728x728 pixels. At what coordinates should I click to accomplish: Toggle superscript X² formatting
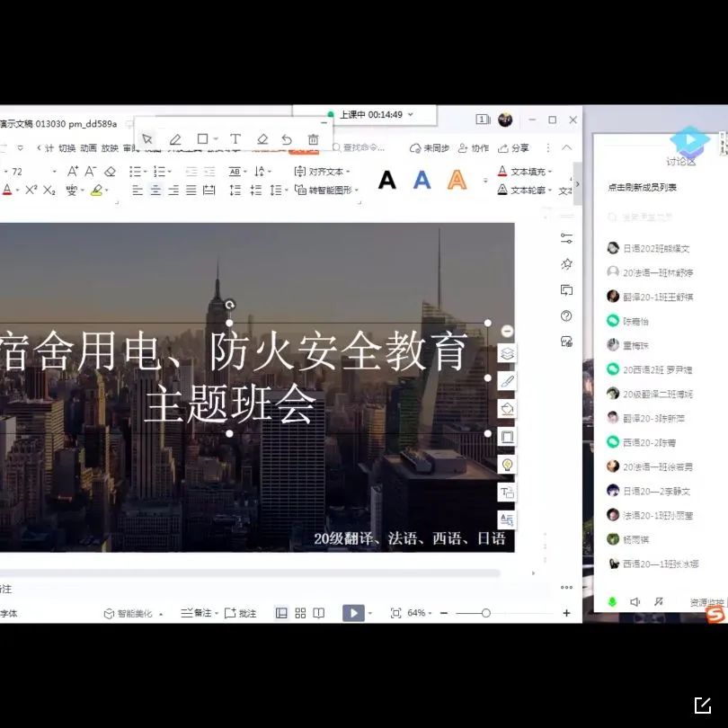[x=31, y=191]
